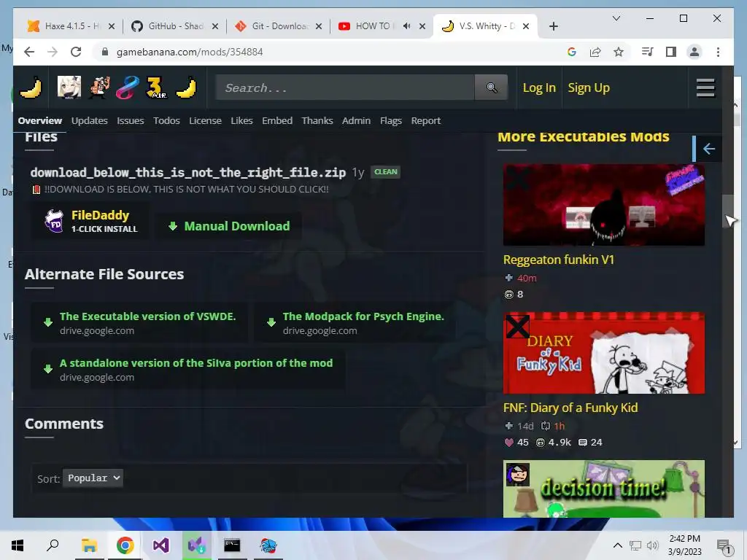Click the Sign Up link
Image resolution: width=747 pixels, height=560 pixels.
(589, 87)
